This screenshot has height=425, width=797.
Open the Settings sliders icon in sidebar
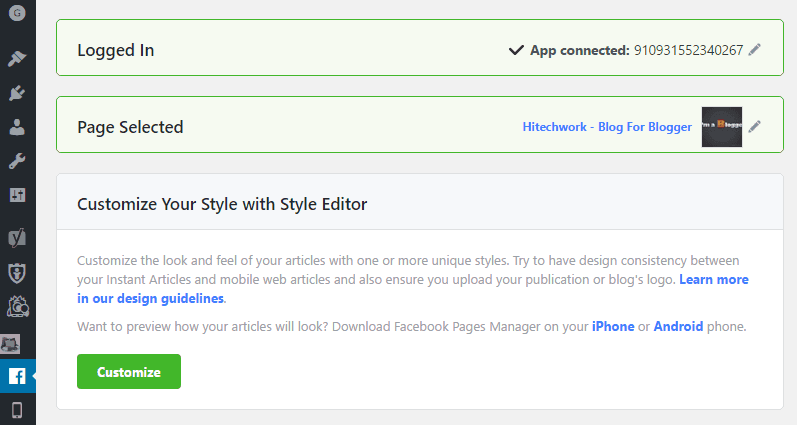(x=17, y=195)
